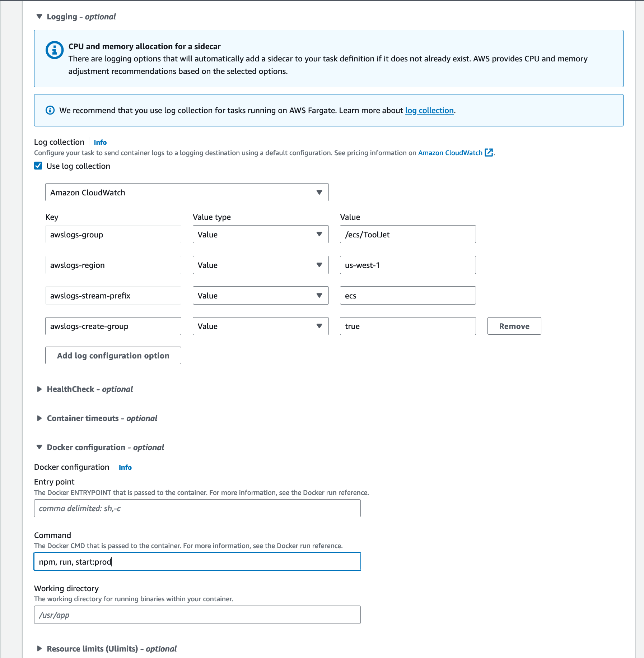Open Value type dropdown for awslogs-create-group

tap(260, 326)
